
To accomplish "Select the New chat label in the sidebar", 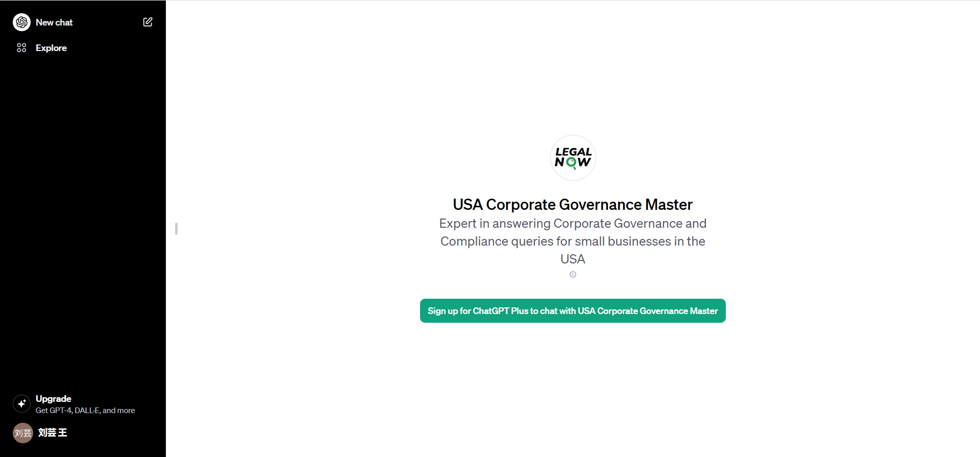I will click(x=54, y=22).
